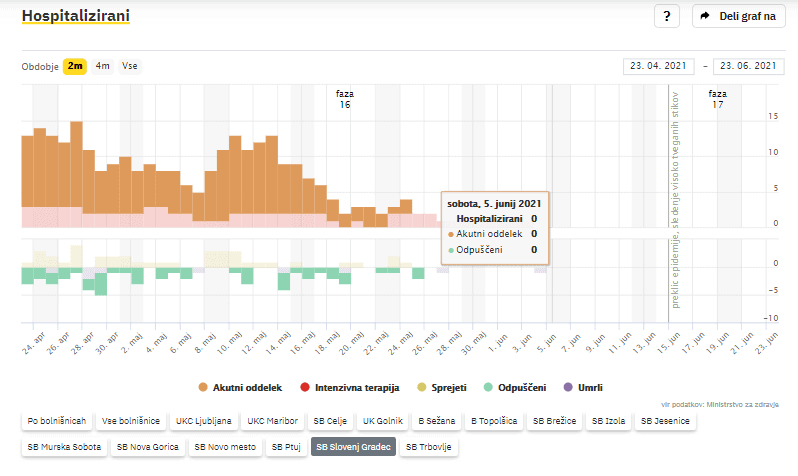Open the start date field 23. 04. 2021
This screenshot has height=476, width=798.
659,66
